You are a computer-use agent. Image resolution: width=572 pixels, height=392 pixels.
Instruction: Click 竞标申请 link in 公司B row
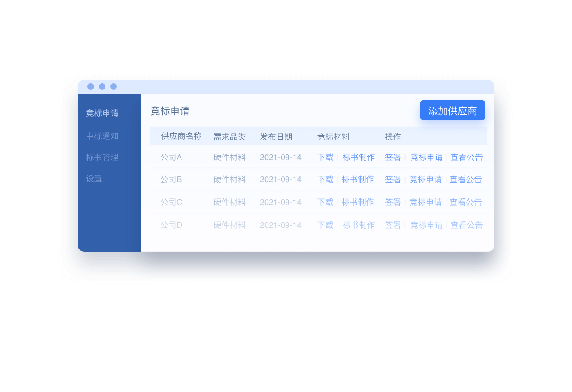tap(425, 179)
